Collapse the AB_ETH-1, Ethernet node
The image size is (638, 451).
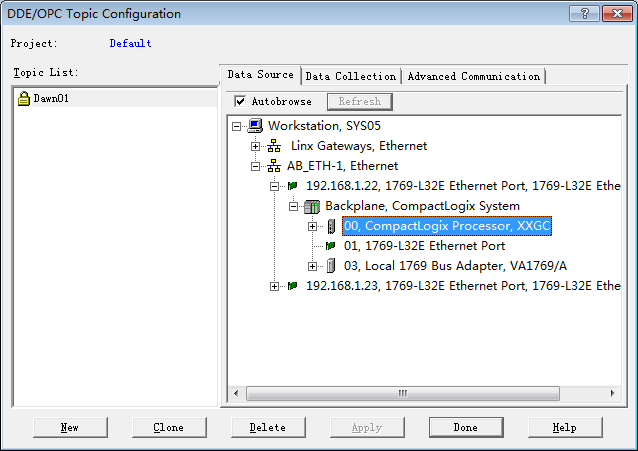(255, 166)
